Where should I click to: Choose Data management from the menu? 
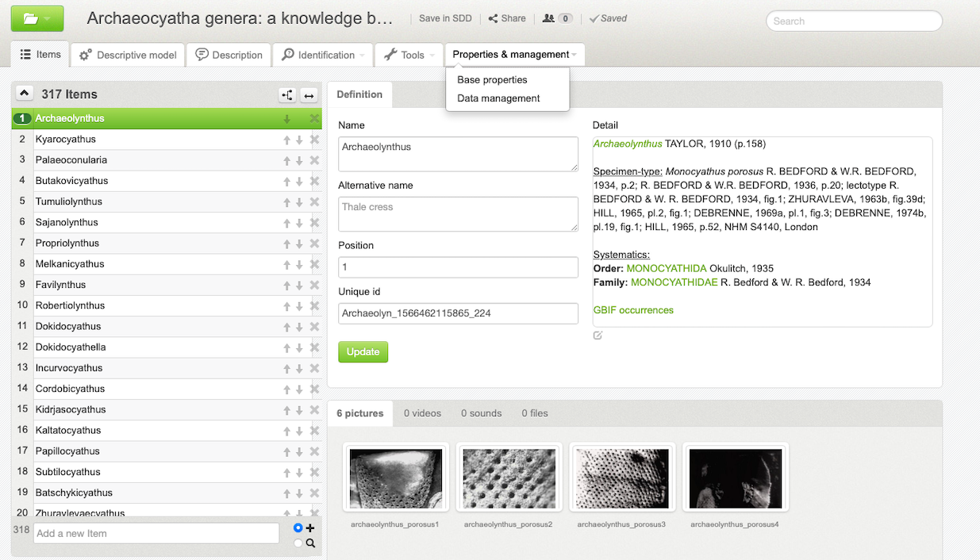(x=498, y=98)
